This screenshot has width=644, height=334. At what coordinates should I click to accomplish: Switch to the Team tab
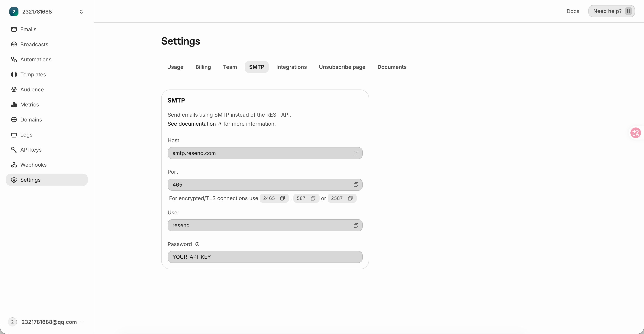(230, 67)
